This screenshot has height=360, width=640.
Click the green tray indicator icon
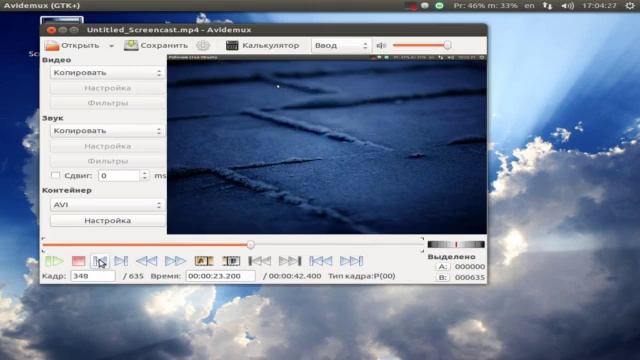[x=439, y=5]
